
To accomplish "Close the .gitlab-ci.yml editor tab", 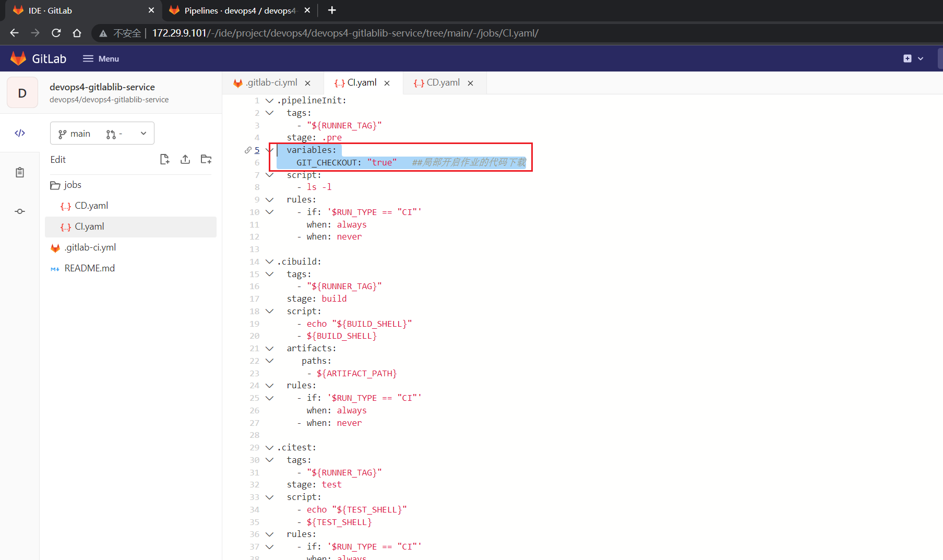I will (308, 83).
